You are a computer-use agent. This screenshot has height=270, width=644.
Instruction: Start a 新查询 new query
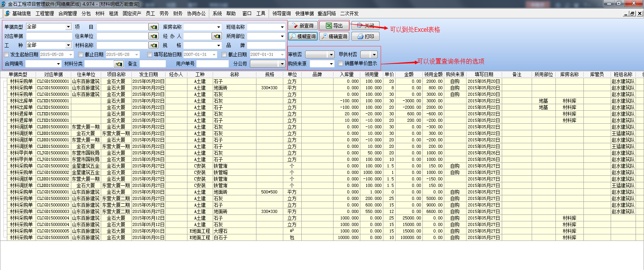pos(302,26)
